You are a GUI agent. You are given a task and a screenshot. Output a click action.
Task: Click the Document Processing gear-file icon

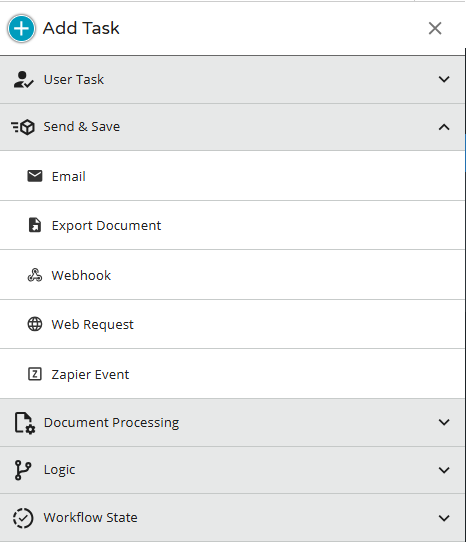click(x=25, y=422)
